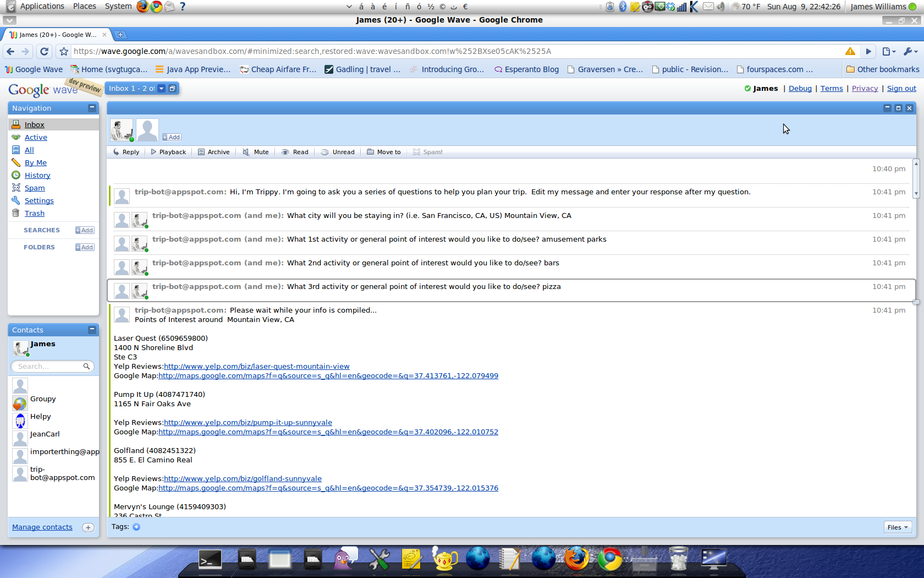Click the Chrome address bar
Viewport: 924px width, 578px height.
[x=457, y=51]
